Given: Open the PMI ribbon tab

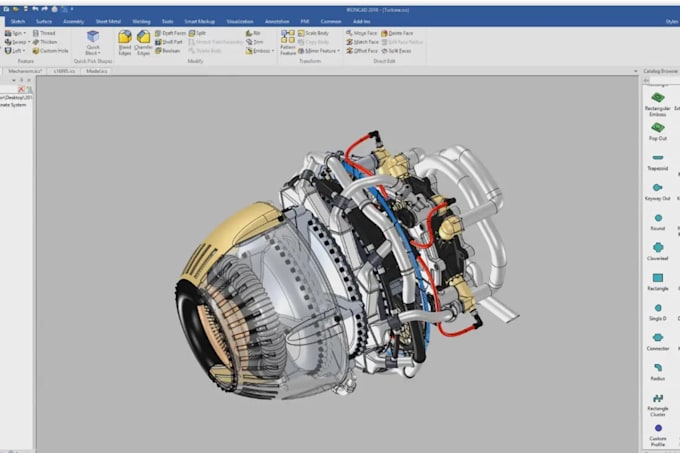Looking at the screenshot, I should click(x=305, y=21).
